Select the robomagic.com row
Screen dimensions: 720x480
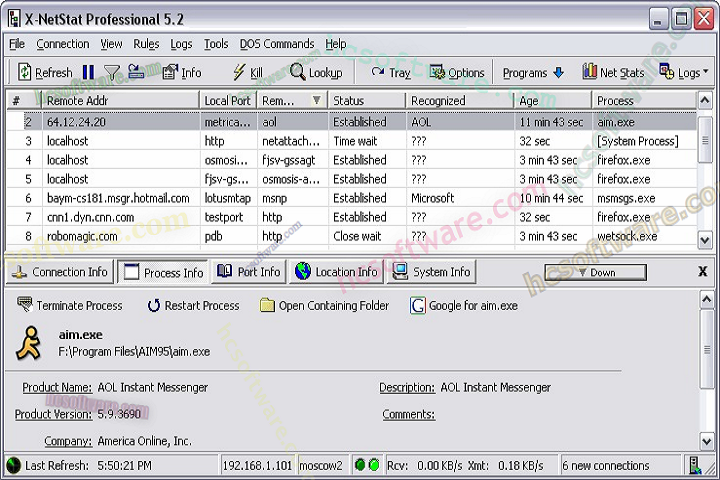pyautogui.click(x=352, y=236)
